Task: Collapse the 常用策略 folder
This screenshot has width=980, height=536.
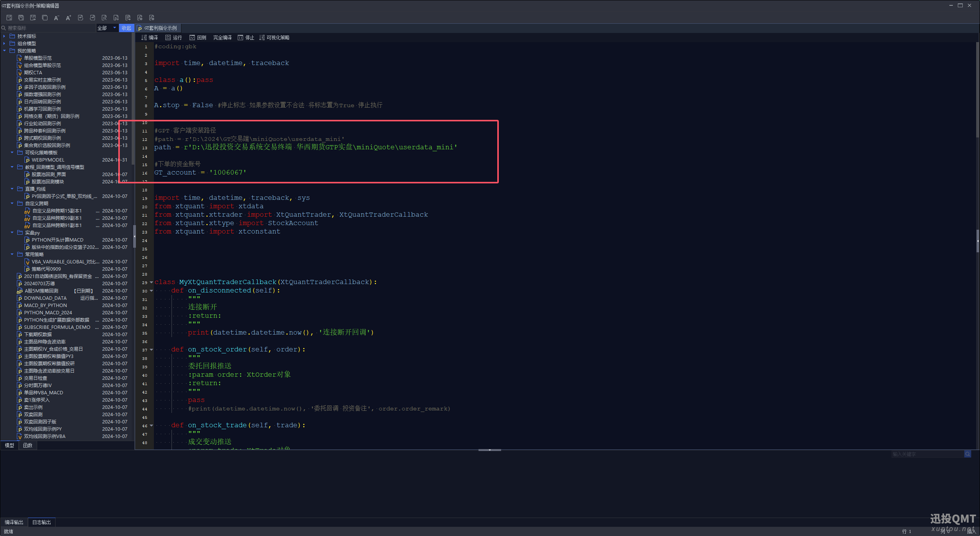Action: tap(12, 254)
